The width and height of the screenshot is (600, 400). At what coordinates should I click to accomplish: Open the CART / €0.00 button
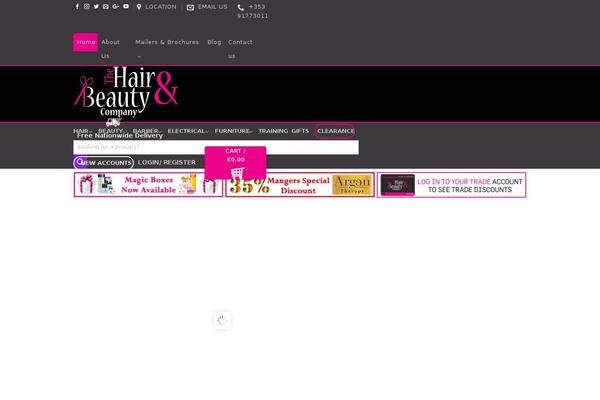[x=235, y=163]
